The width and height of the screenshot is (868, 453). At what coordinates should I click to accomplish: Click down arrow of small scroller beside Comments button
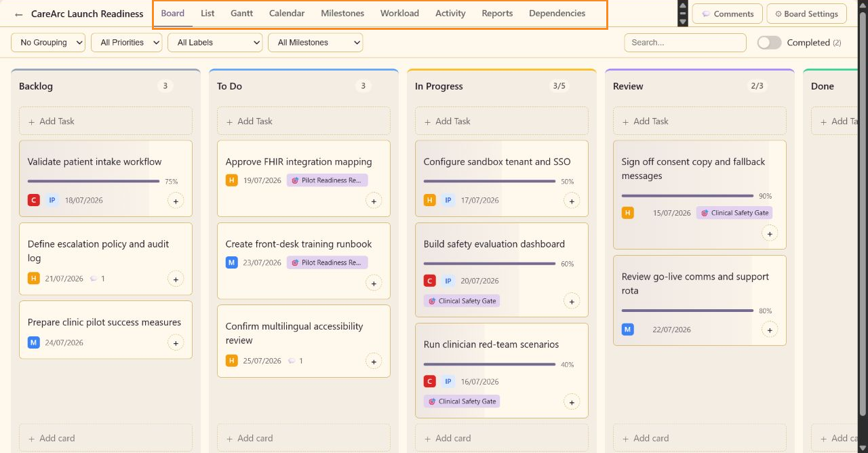coord(683,22)
